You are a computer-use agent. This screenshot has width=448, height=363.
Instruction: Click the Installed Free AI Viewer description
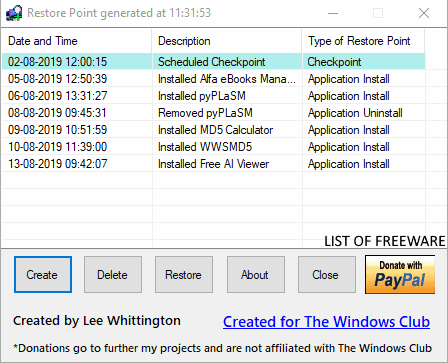pos(213,164)
